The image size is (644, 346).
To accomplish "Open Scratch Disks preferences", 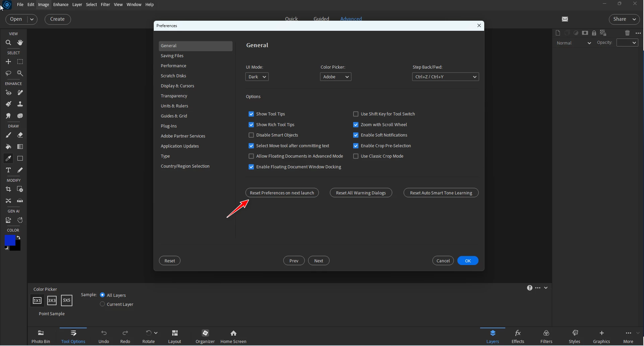I will tap(196, 76).
